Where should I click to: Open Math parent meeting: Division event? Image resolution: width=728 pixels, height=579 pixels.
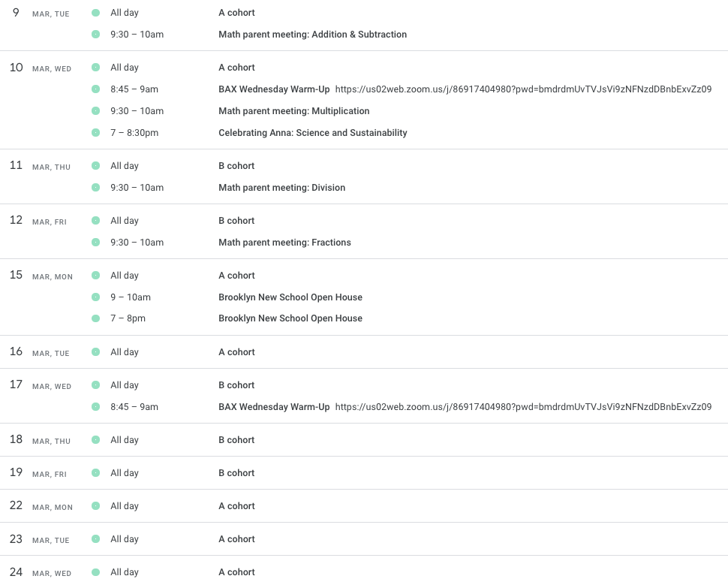click(281, 188)
